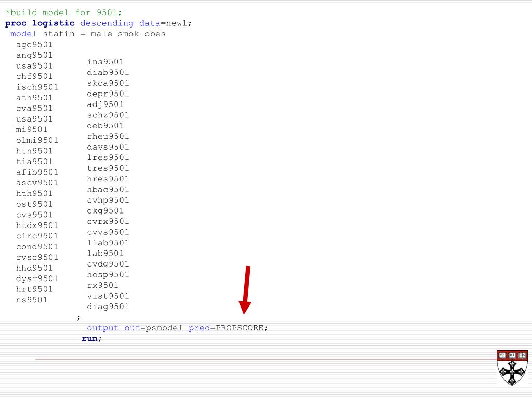Click the 'pred=PROPSCORE;' option

[228, 328]
